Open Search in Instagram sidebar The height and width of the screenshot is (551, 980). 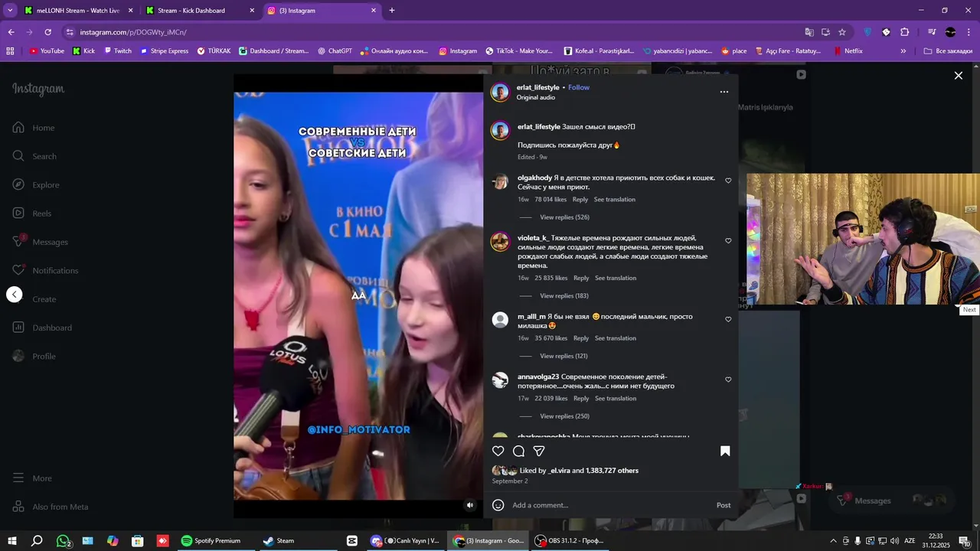(35, 156)
